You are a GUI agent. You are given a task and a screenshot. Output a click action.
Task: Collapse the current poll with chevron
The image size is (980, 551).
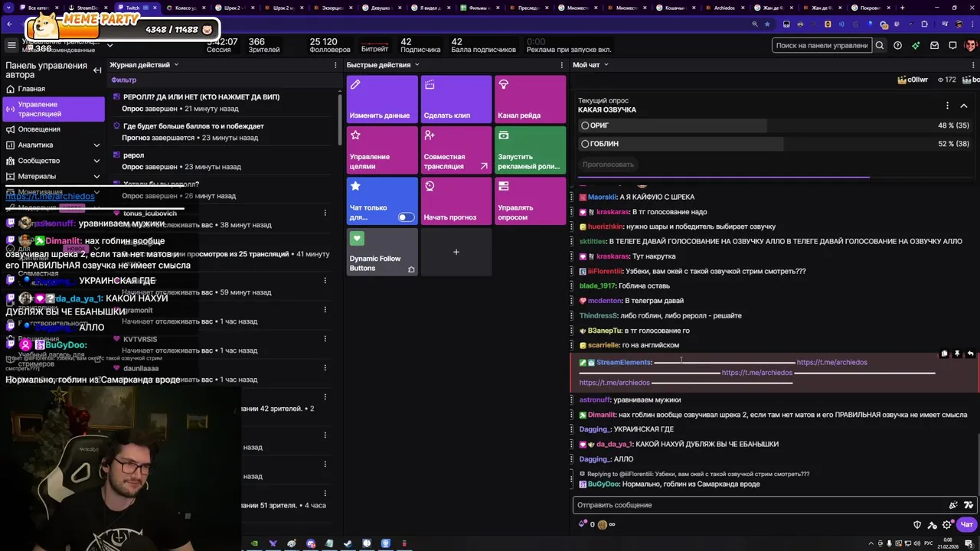[x=964, y=106]
